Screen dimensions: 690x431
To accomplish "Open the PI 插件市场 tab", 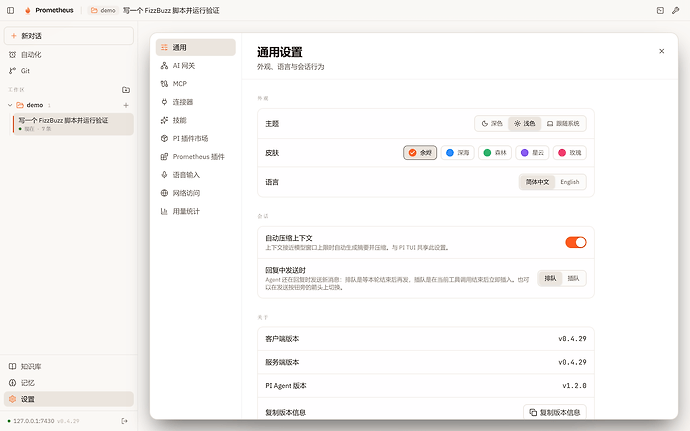I will pyautogui.click(x=195, y=138).
